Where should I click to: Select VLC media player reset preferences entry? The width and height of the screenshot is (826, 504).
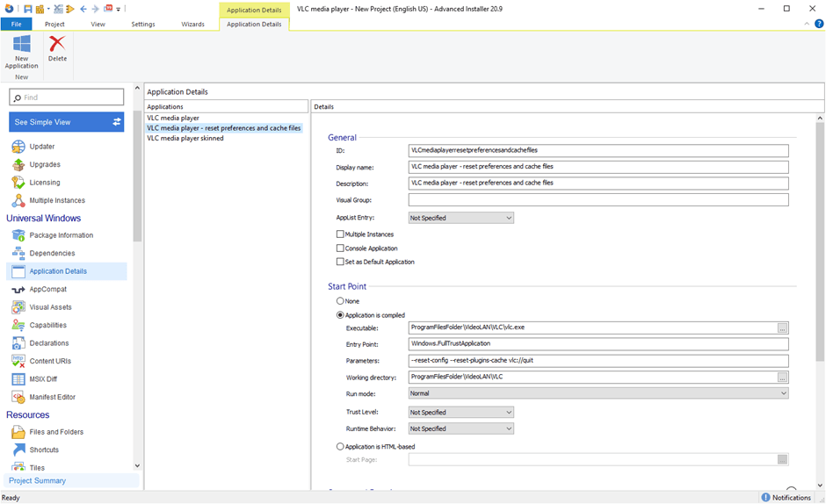(224, 128)
